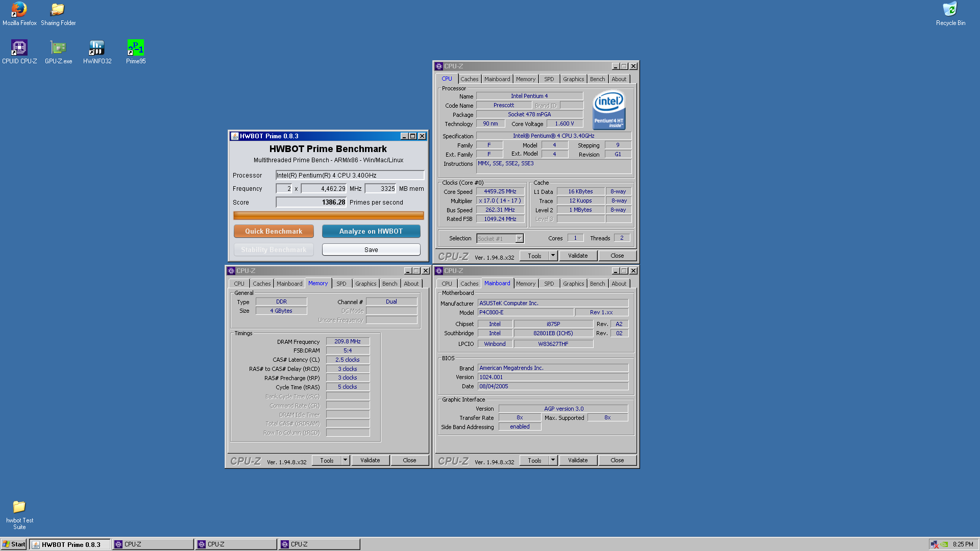Screen dimensions: 980x551
Task: Open CPU tab in Memory CPU-Z window
Action: (x=239, y=284)
